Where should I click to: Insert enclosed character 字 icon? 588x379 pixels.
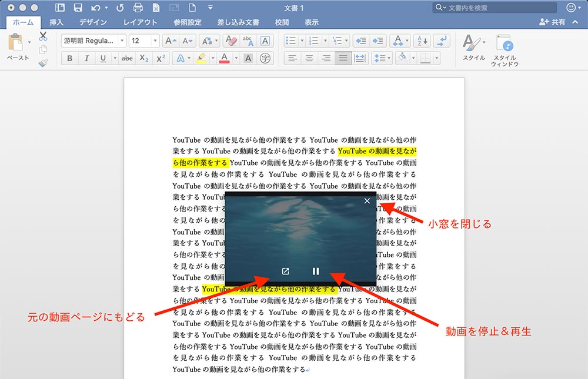click(x=265, y=58)
